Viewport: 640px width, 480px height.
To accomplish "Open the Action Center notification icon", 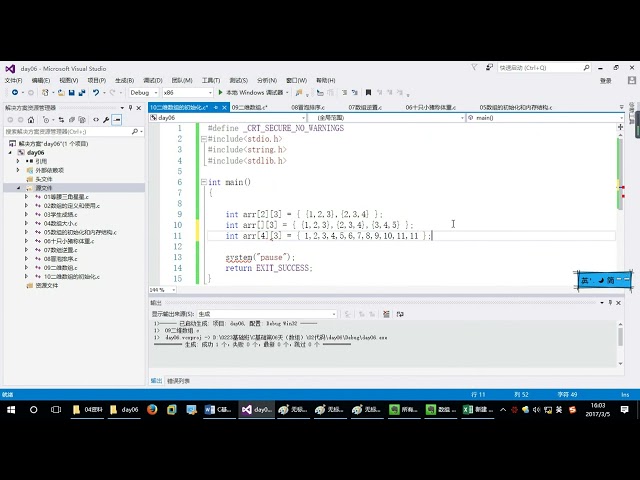I will click(624, 409).
